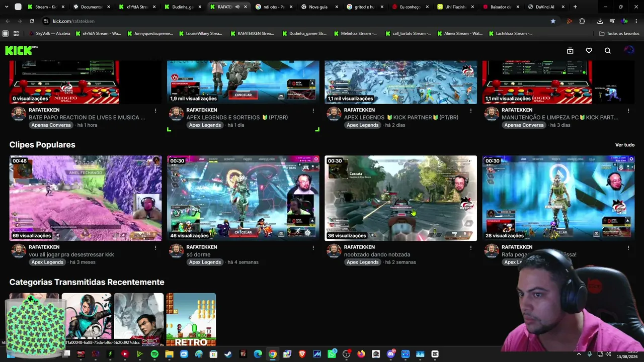Click the Apenas Conversa tag under BATE PAPO
The image size is (644, 362).
pos(51,125)
